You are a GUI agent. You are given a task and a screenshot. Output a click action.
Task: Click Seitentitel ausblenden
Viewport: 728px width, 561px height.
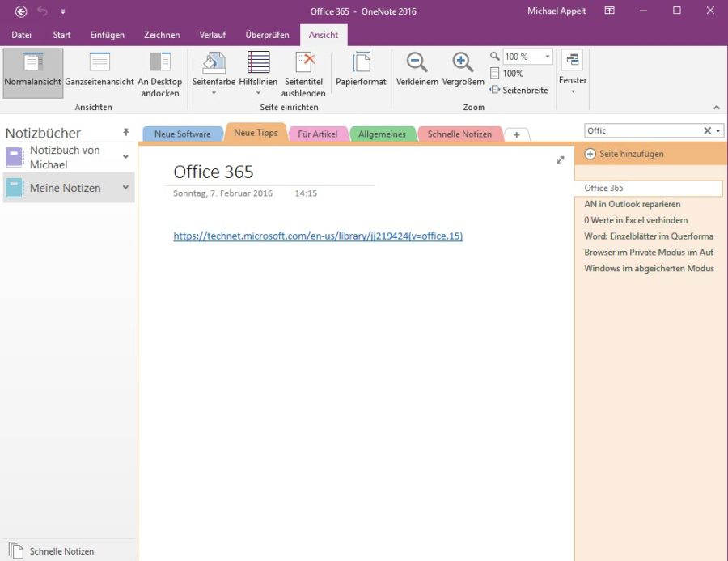click(x=303, y=74)
